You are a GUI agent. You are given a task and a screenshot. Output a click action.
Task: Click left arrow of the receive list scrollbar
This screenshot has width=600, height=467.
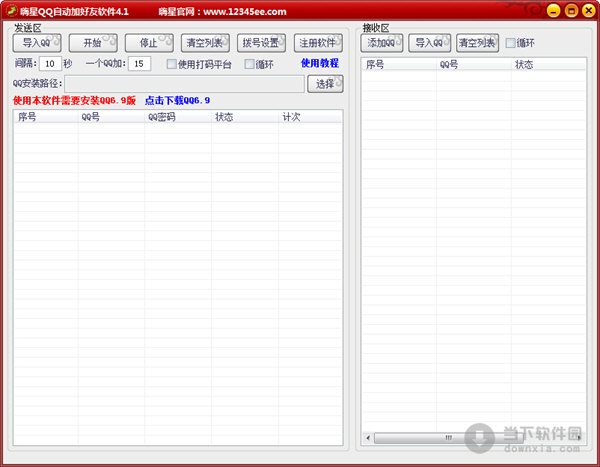click(x=368, y=438)
